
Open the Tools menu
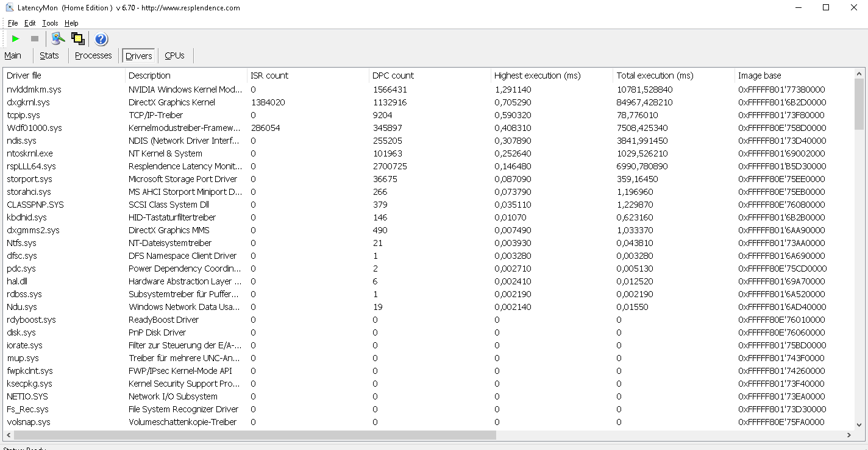(50, 23)
